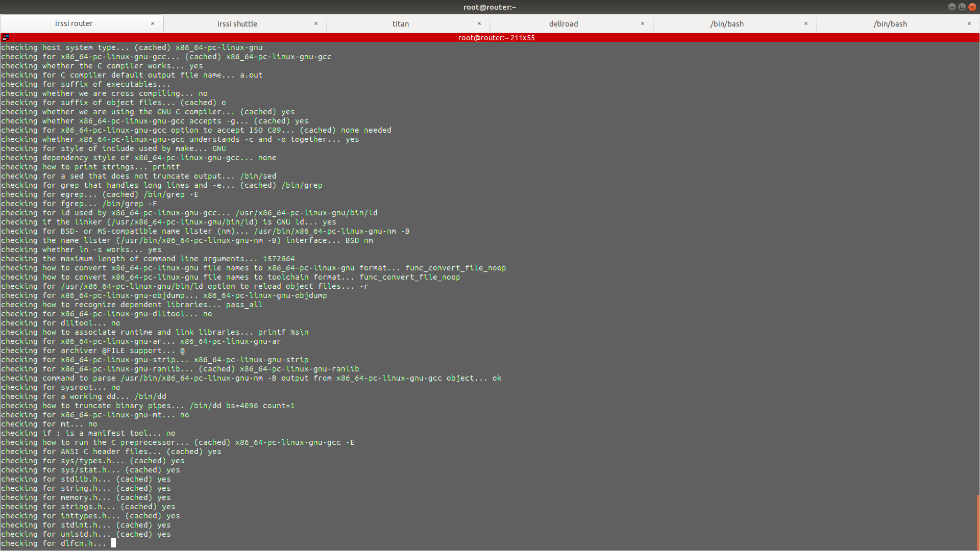
Task: Open terminal layout icon in red title bar
Action: (6, 37)
